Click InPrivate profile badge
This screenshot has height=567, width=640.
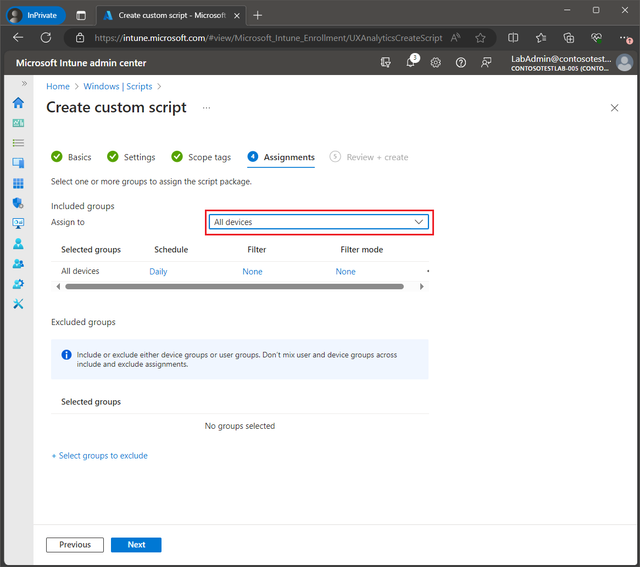36,16
